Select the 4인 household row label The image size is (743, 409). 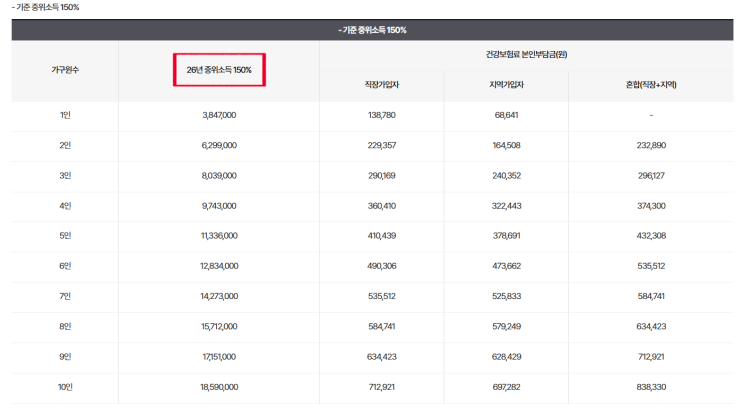tap(65, 206)
